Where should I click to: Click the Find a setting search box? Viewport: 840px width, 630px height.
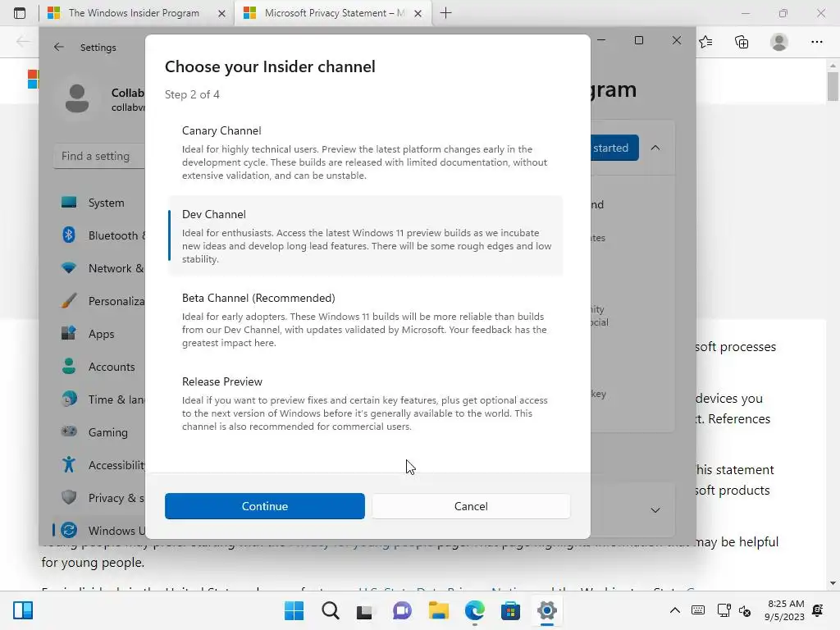point(99,156)
